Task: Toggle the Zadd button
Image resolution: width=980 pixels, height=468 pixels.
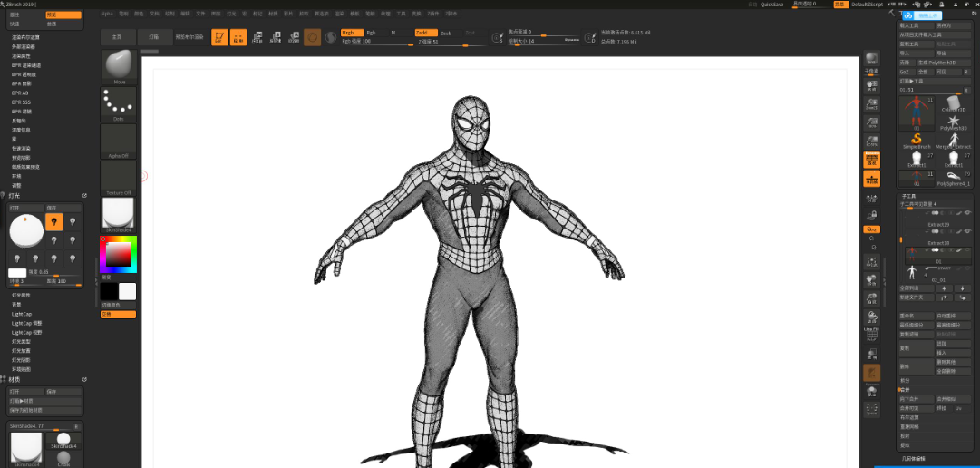Action: point(425,33)
